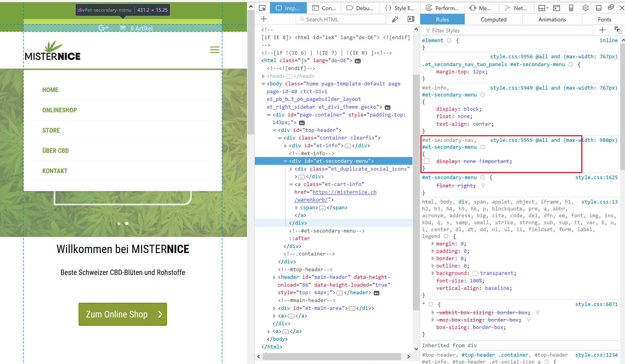Activate the element picker tool
Image resolution: width=625 pixels, height=364 pixels.
point(262,8)
